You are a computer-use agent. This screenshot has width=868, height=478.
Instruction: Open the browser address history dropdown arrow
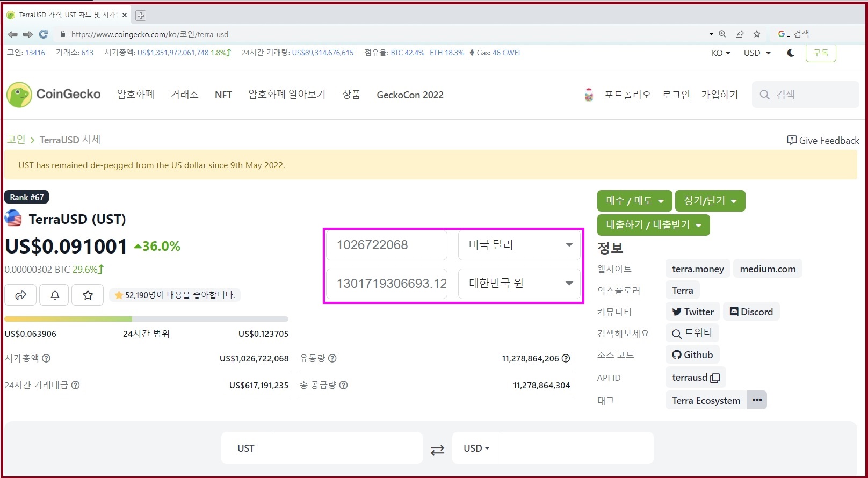pyautogui.click(x=711, y=34)
